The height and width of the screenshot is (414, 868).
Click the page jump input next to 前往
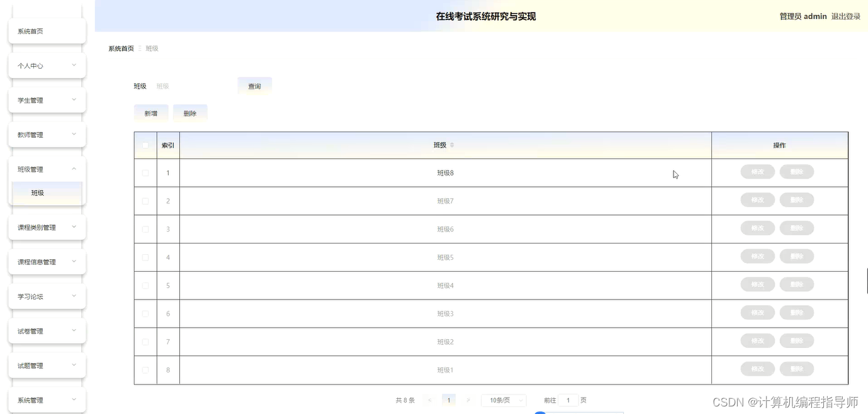click(568, 400)
